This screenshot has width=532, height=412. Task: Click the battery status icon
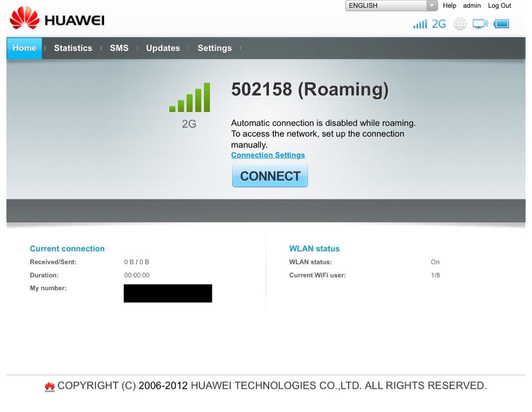(x=501, y=23)
